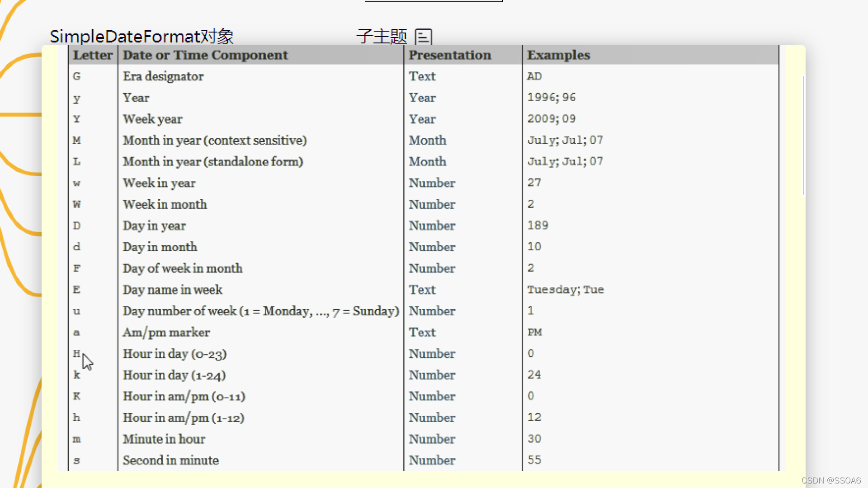Image resolution: width=868 pixels, height=488 pixels.
Task: Click the letter E in Letter column
Action: click(77, 290)
